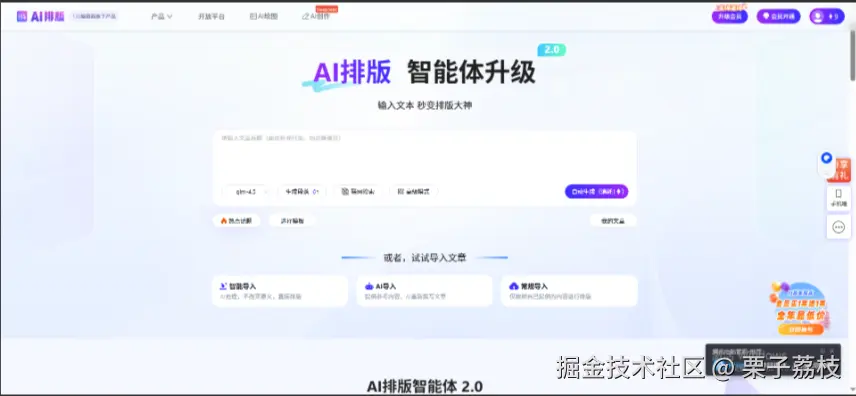The height and width of the screenshot is (396, 856).
Task: Click the 会员 button with diamond icon
Action: click(778, 16)
